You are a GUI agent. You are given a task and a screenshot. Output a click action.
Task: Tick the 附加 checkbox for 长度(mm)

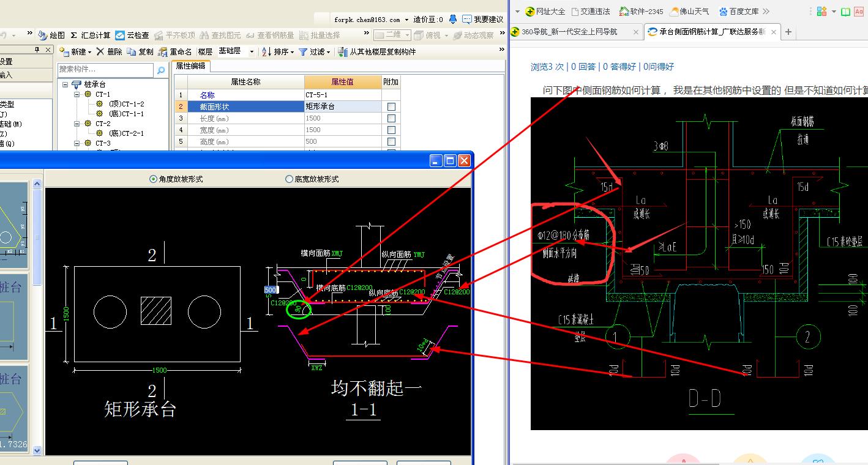coord(391,118)
